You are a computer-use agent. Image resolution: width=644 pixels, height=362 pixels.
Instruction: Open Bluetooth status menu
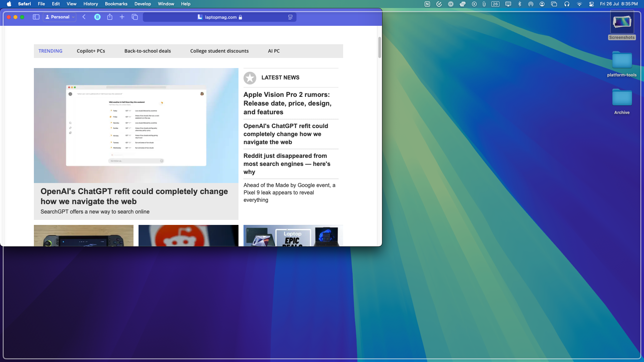pyautogui.click(x=520, y=4)
